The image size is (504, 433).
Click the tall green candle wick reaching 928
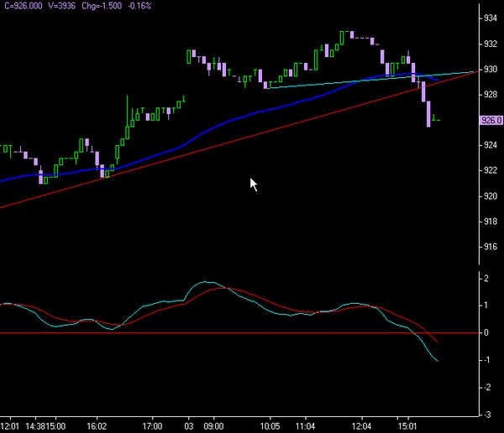click(x=128, y=117)
